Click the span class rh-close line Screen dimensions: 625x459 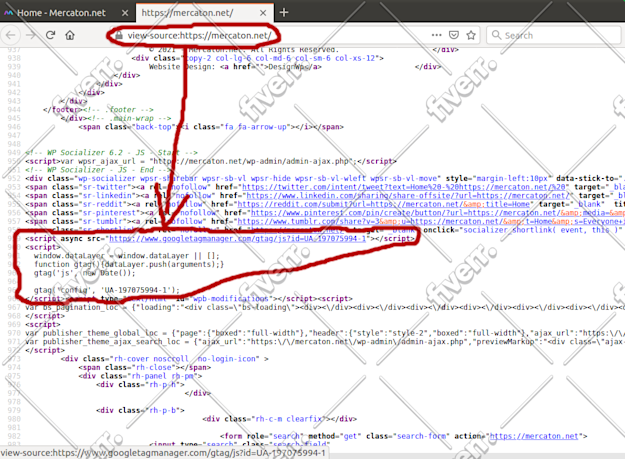pos(145,367)
